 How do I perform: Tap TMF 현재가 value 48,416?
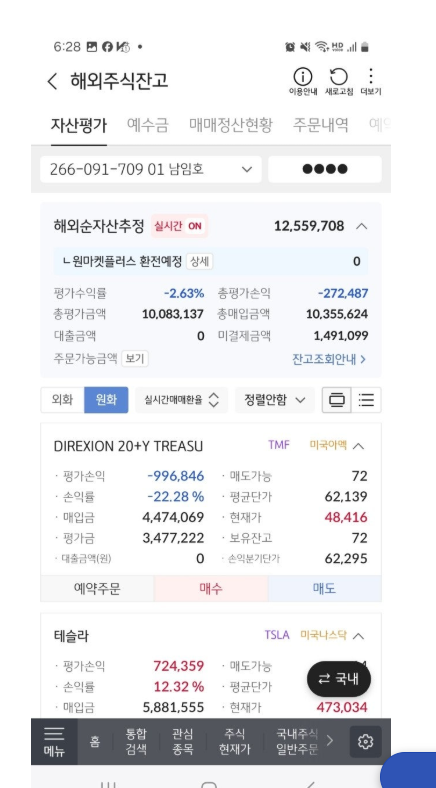pyautogui.click(x=346, y=517)
